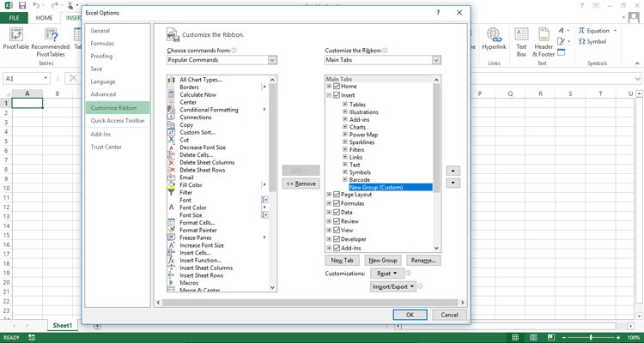Click the Conditional Formatting command icon

pyautogui.click(x=172, y=110)
